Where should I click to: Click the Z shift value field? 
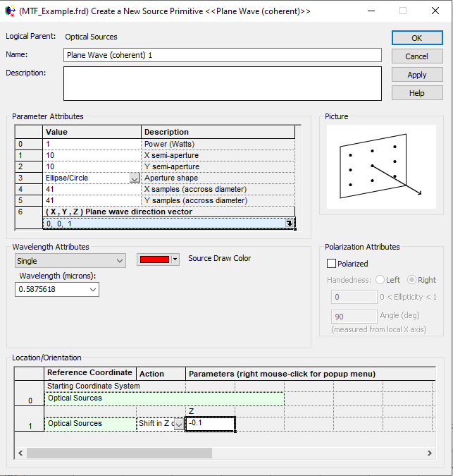tap(210, 424)
